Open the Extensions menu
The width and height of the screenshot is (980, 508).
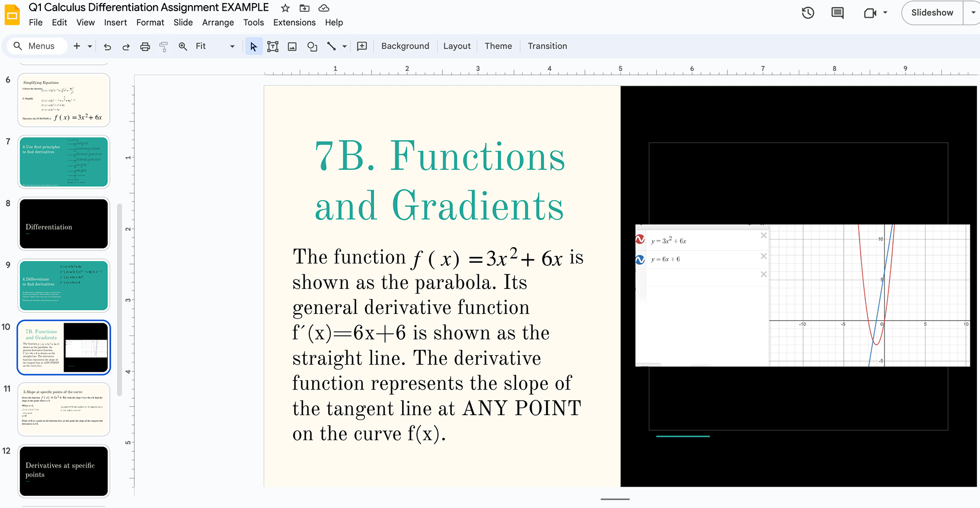point(294,22)
